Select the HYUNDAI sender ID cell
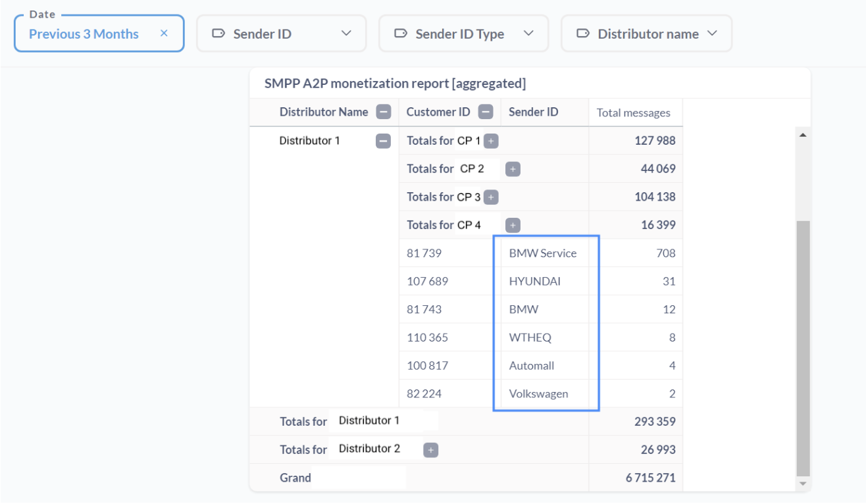The image size is (866, 504). pos(534,282)
